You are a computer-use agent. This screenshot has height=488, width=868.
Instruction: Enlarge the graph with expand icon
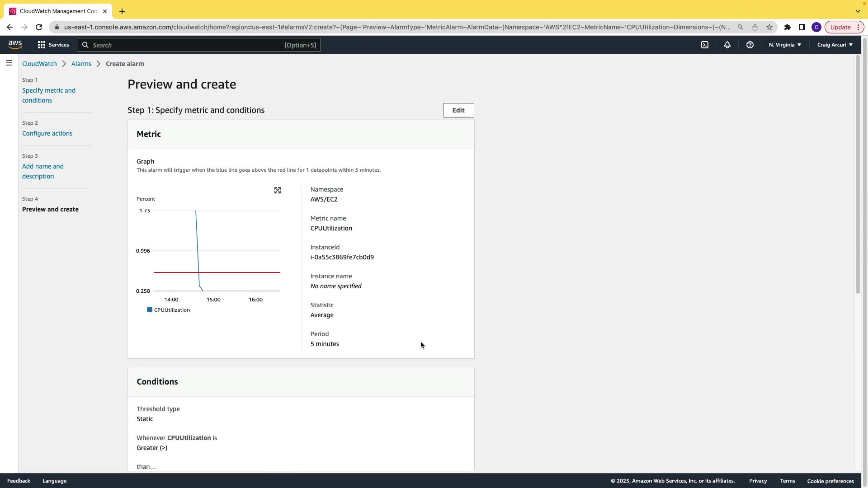(x=278, y=190)
